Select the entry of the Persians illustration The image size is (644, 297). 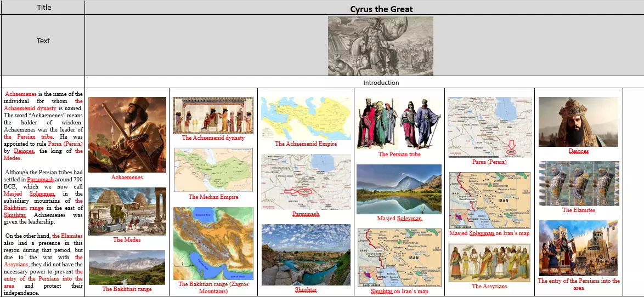[x=578, y=248]
